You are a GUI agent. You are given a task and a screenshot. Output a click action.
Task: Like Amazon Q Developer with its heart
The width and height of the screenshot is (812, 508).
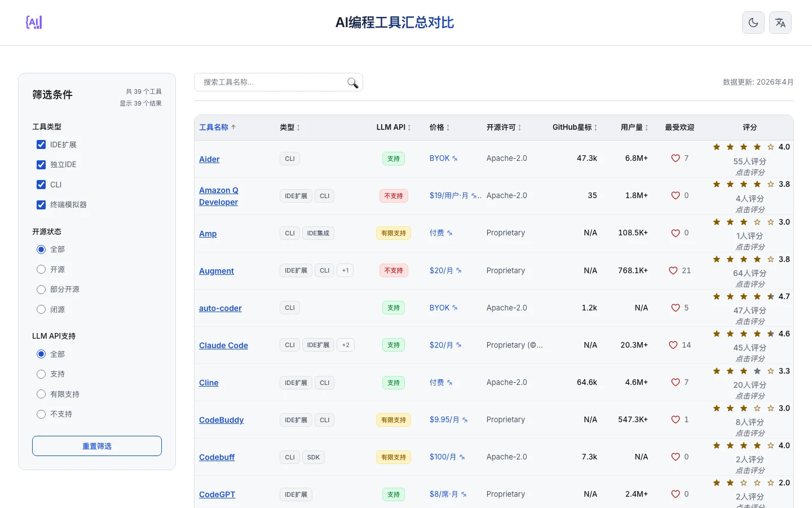[676, 195]
